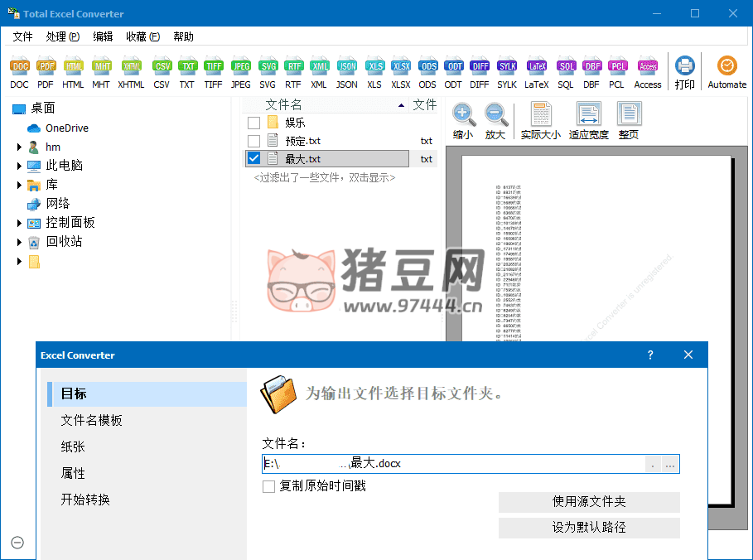Uncheck the 最大.txt file checkbox
The width and height of the screenshot is (753, 560).
point(254,159)
